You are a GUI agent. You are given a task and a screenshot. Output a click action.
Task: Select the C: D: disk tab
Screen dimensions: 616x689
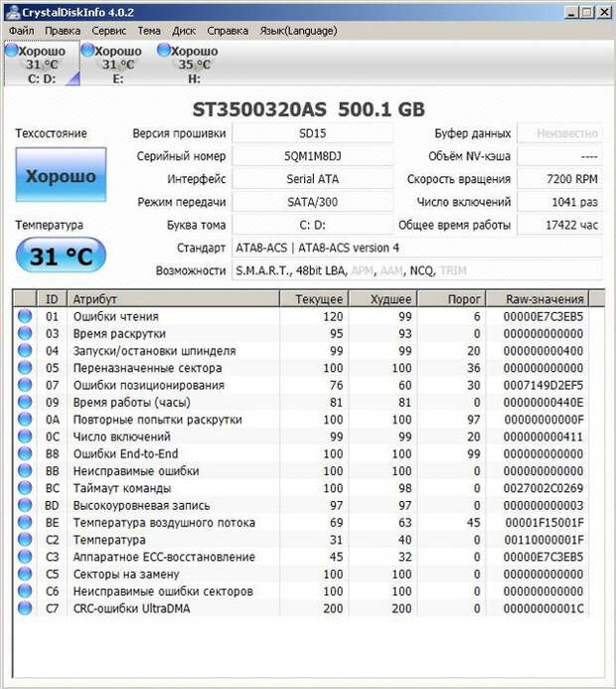pos(42,65)
